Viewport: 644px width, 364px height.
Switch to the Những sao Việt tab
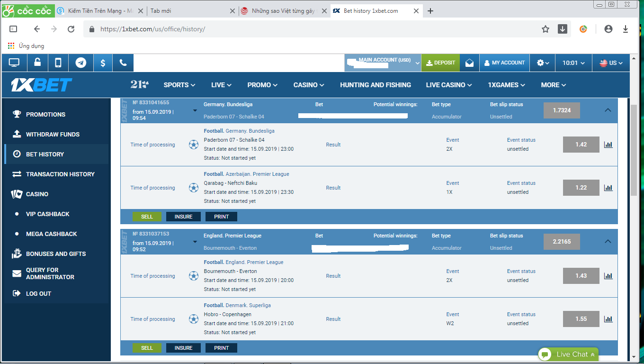click(x=283, y=10)
